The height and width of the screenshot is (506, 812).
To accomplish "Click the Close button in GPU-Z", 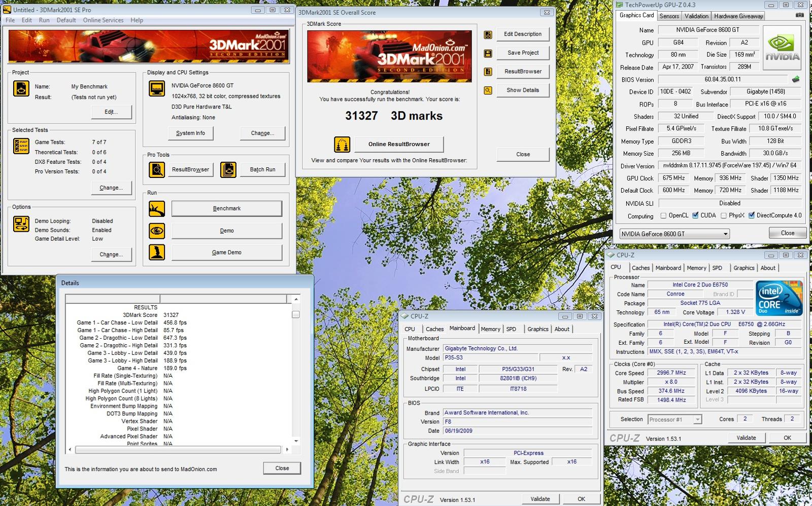I will tap(788, 233).
